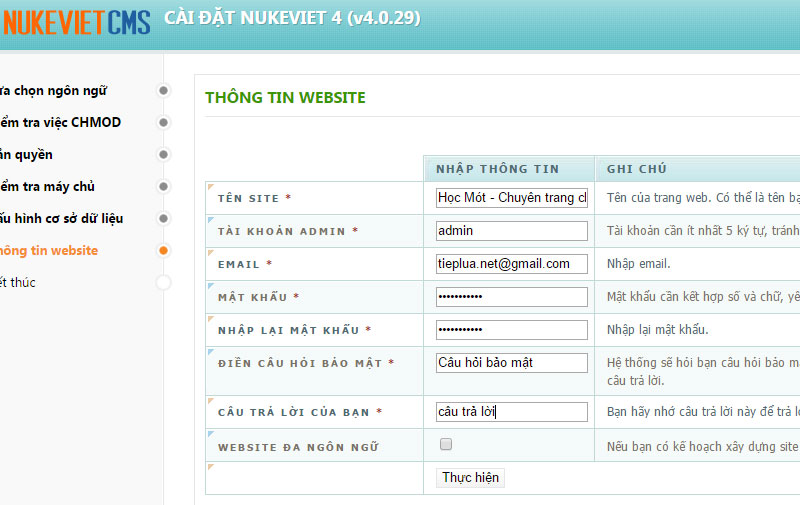Click the Email input field
800x505 pixels.
pos(512,264)
